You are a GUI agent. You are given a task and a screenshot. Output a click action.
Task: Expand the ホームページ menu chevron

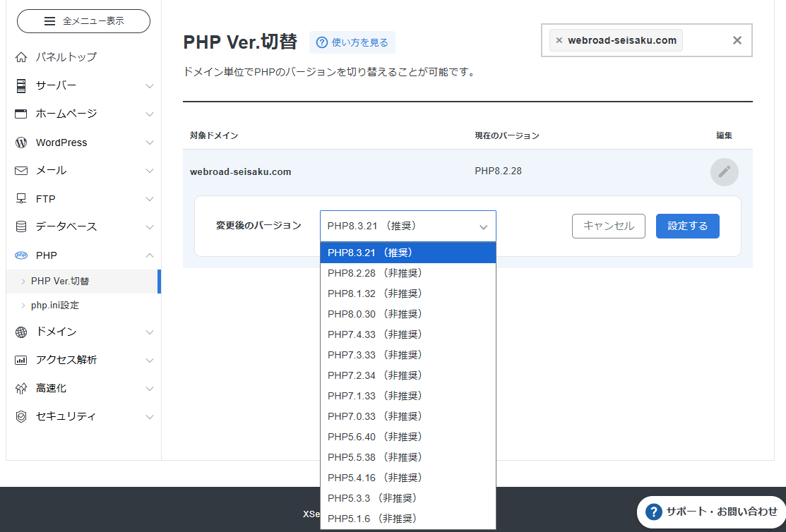point(150,114)
